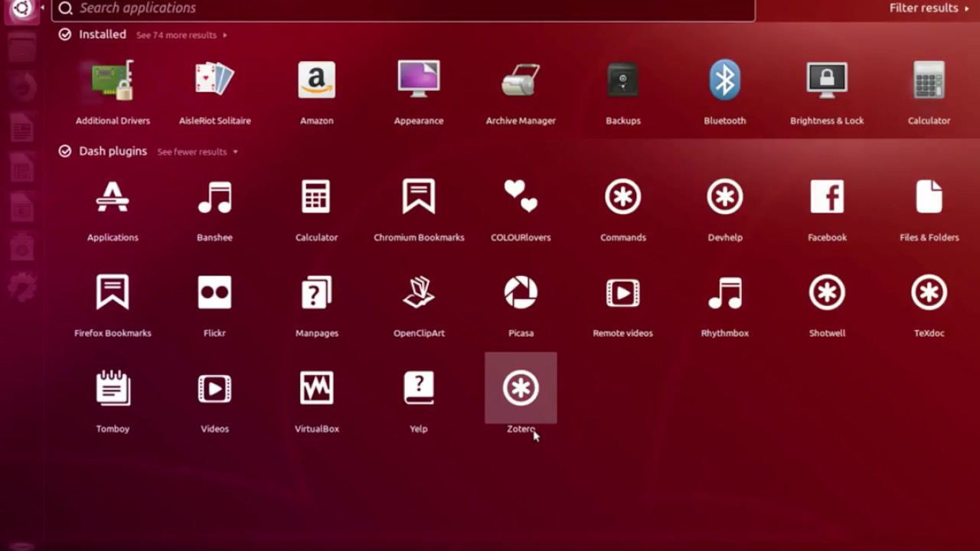Viewport: 980px width, 551px height.
Task: Select the Yelp plugin
Action: click(419, 388)
